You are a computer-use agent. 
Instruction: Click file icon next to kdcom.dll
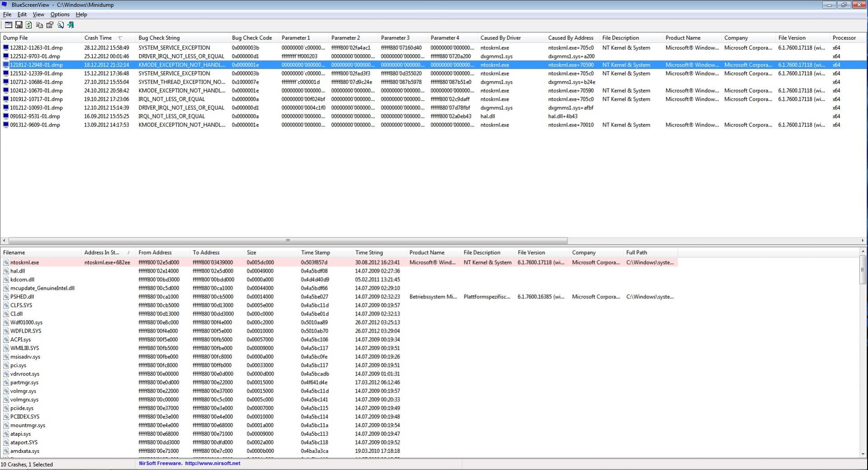(x=6, y=279)
